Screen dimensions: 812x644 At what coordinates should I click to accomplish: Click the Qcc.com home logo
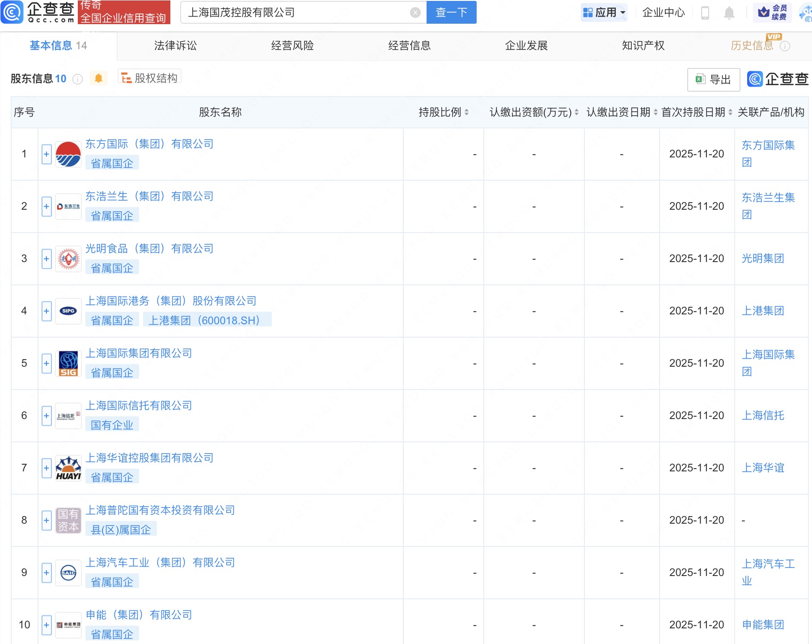(x=38, y=12)
